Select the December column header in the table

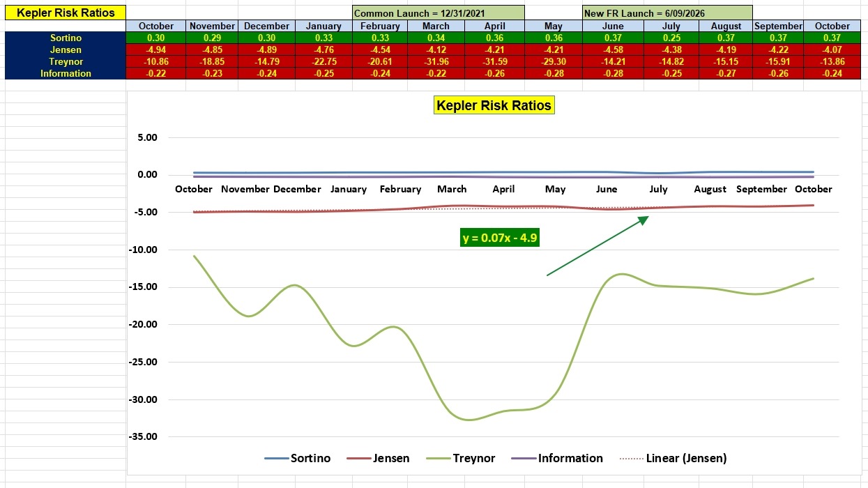266,26
